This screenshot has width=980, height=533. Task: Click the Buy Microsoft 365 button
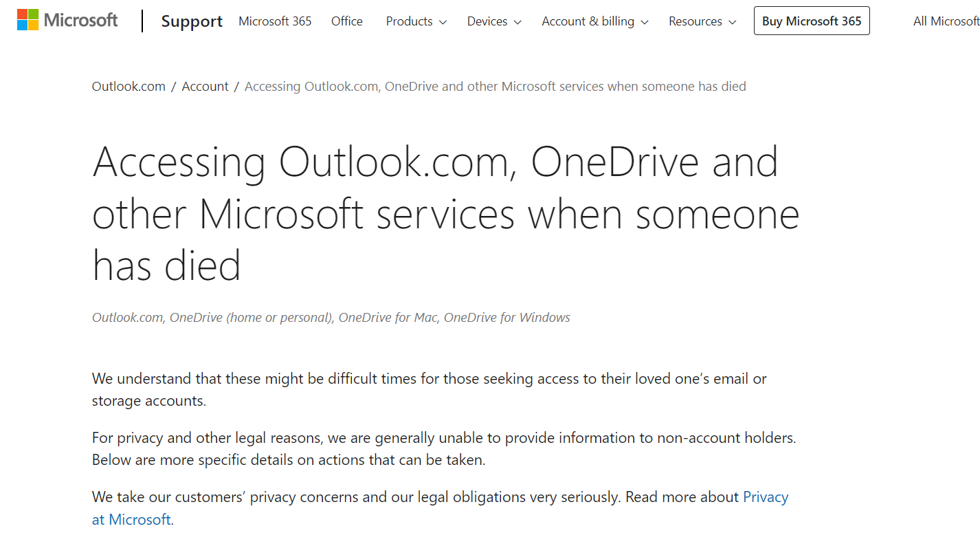coord(812,21)
